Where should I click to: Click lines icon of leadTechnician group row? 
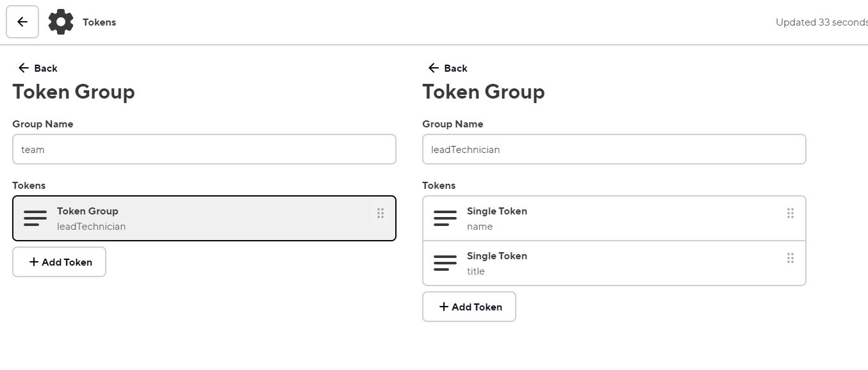tap(35, 218)
